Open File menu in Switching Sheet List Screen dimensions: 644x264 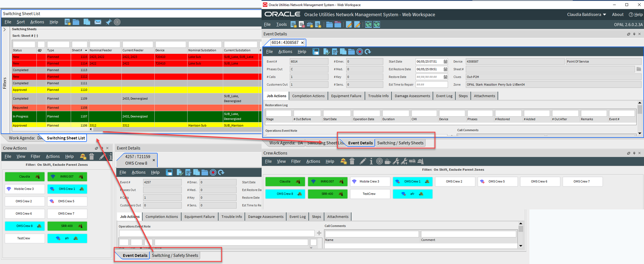(x=8, y=22)
